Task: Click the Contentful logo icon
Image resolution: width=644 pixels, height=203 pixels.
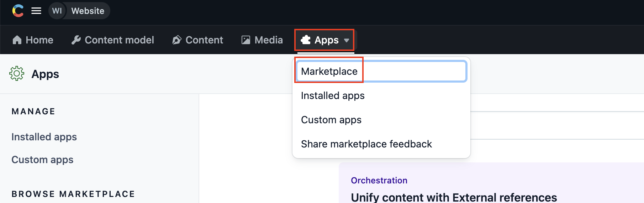Action: [x=18, y=11]
